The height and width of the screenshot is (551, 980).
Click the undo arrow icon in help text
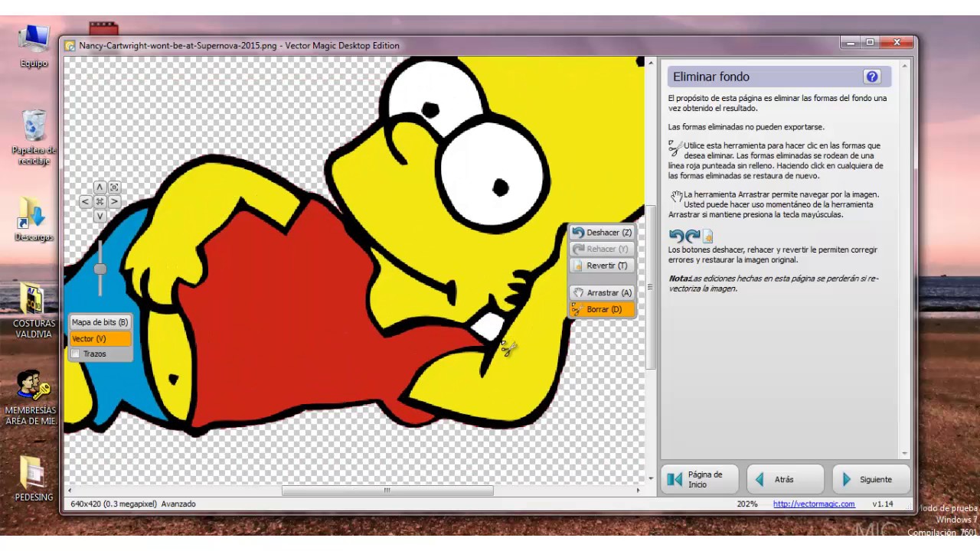pos(676,236)
